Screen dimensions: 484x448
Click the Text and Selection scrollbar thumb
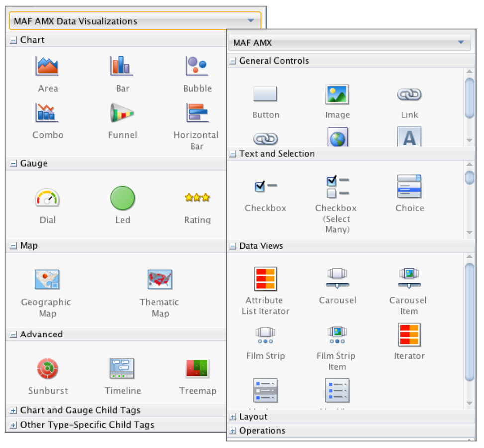[x=470, y=177]
